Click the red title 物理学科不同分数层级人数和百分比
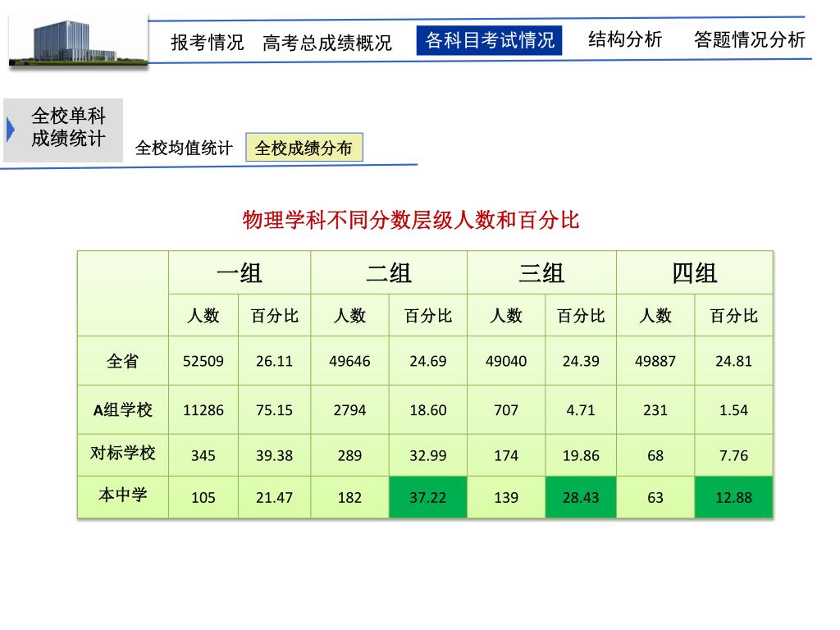 click(x=411, y=220)
